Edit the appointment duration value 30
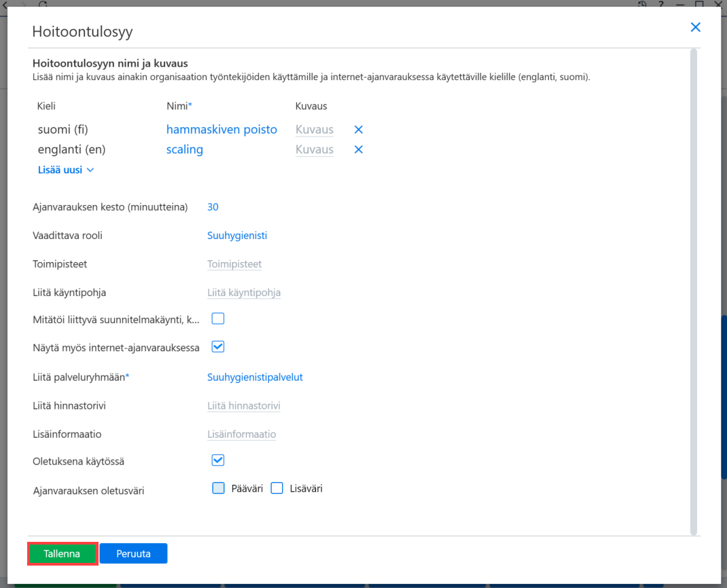This screenshot has height=588, width=727. click(213, 207)
